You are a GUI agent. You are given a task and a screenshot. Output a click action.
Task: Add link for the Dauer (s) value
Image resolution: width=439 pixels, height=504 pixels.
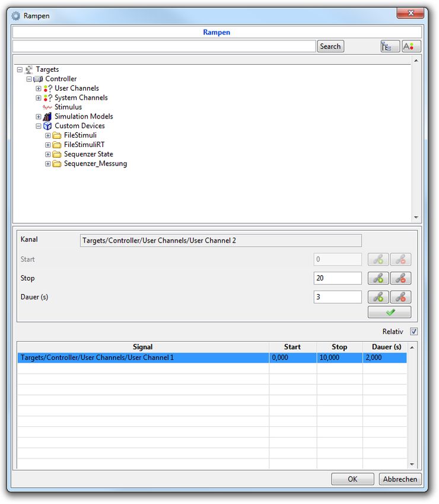pos(378,297)
